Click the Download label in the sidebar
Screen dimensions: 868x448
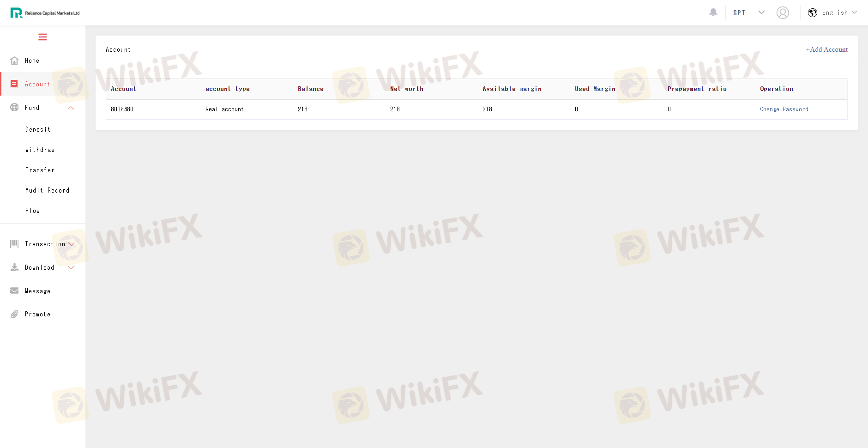39,267
